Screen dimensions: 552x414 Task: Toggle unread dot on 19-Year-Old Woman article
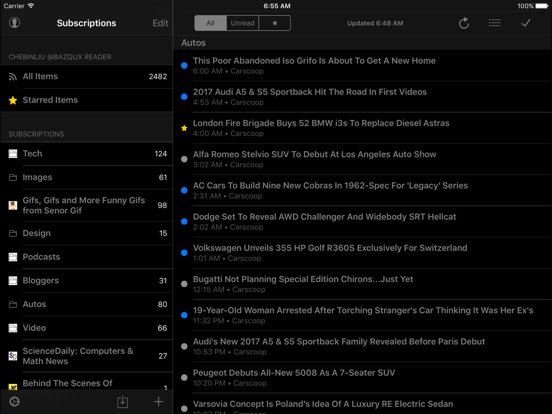tap(184, 315)
